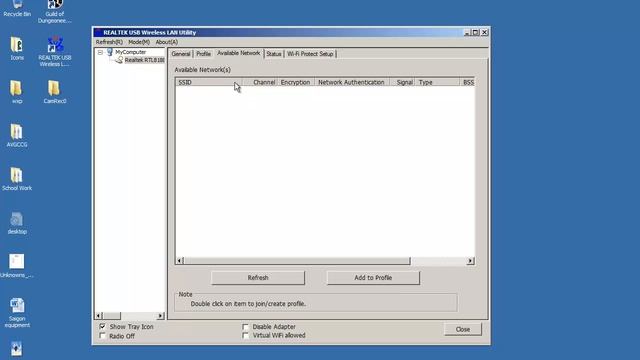640x360 pixels.
Task: Switch to the Status tab
Action: coord(273,54)
